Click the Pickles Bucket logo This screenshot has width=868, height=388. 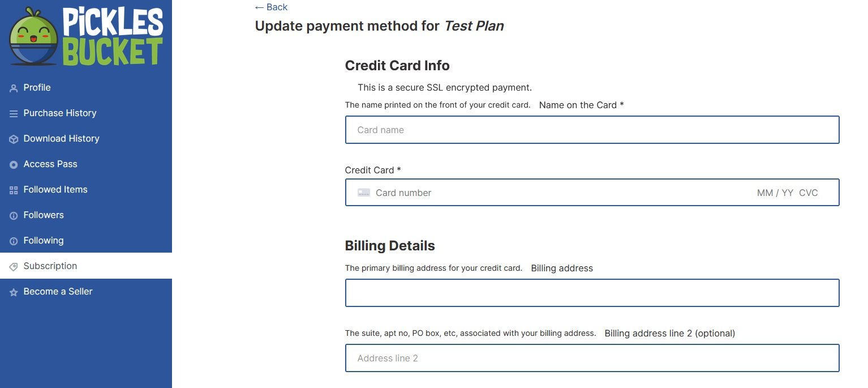(x=86, y=36)
